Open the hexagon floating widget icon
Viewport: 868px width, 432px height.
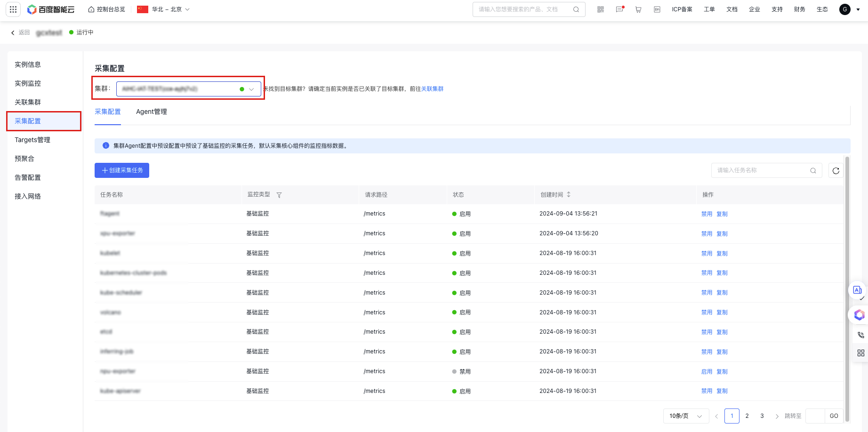(860, 315)
